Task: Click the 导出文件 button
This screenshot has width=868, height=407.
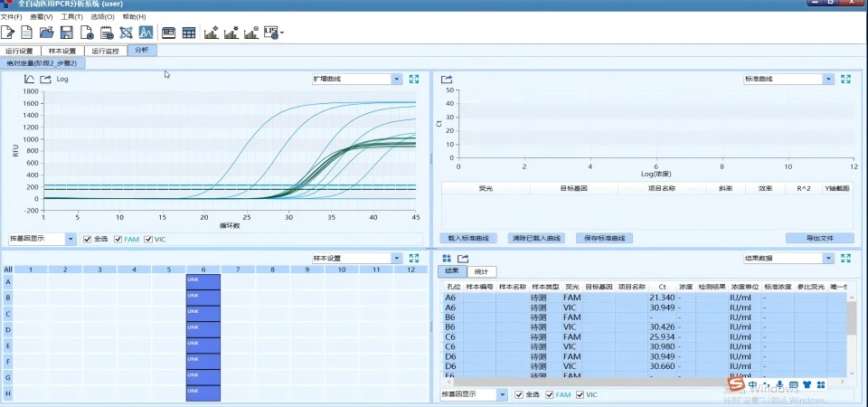Action: (x=819, y=238)
